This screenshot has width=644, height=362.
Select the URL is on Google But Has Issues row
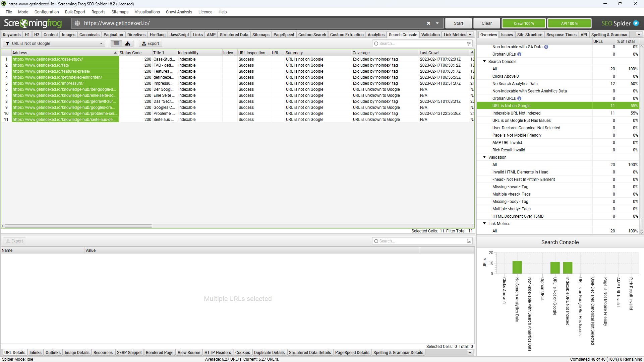click(x=558, y=121)
